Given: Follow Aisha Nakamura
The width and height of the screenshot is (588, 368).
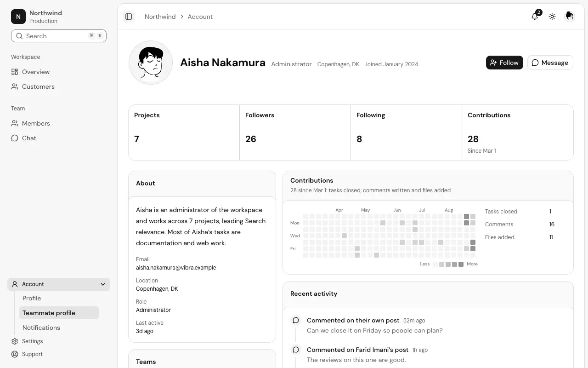Looking at the screenshot, I should pyautogui.click(x=504, y=63).
